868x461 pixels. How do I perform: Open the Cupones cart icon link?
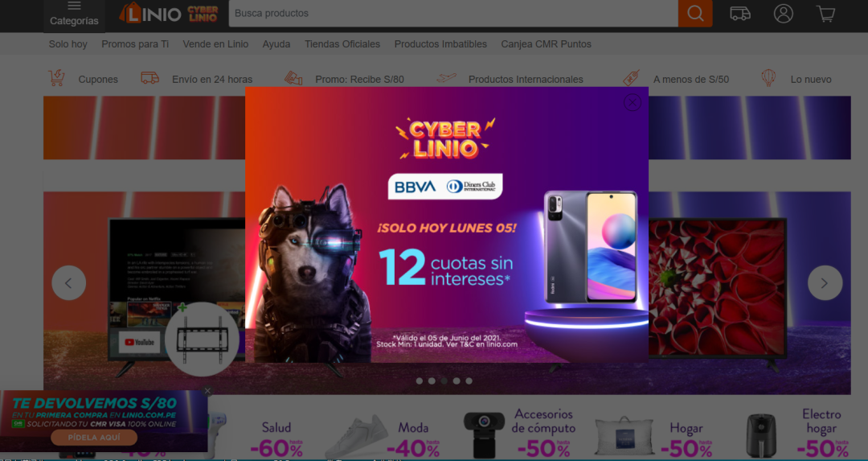pos(56,78)
